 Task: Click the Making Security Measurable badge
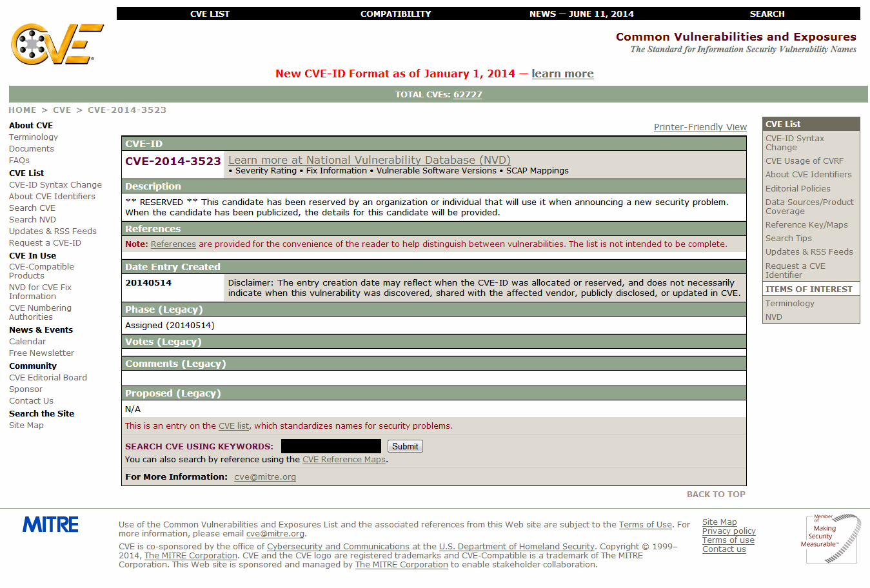pyautogui.click(x=831, y=538)
